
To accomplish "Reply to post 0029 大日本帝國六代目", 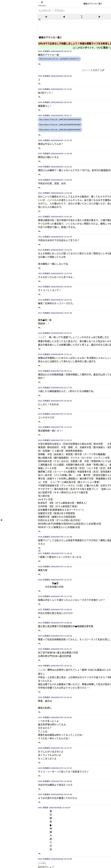I will pyautogui.click(x=39, y=591).
